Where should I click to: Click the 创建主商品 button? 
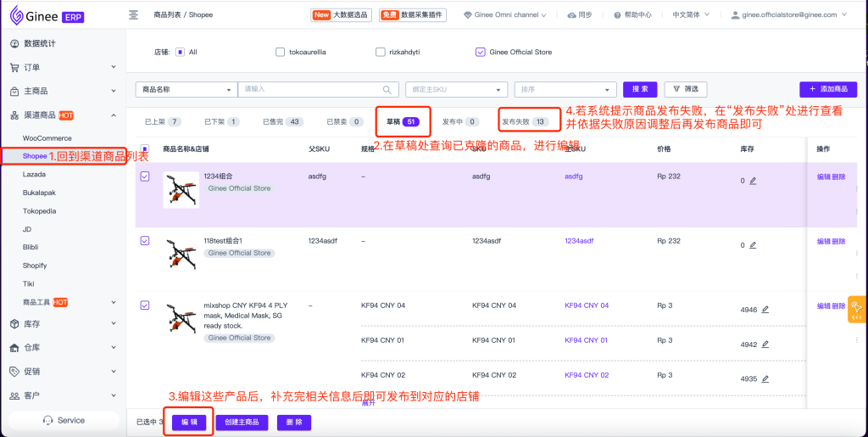(x=242, y=423)
